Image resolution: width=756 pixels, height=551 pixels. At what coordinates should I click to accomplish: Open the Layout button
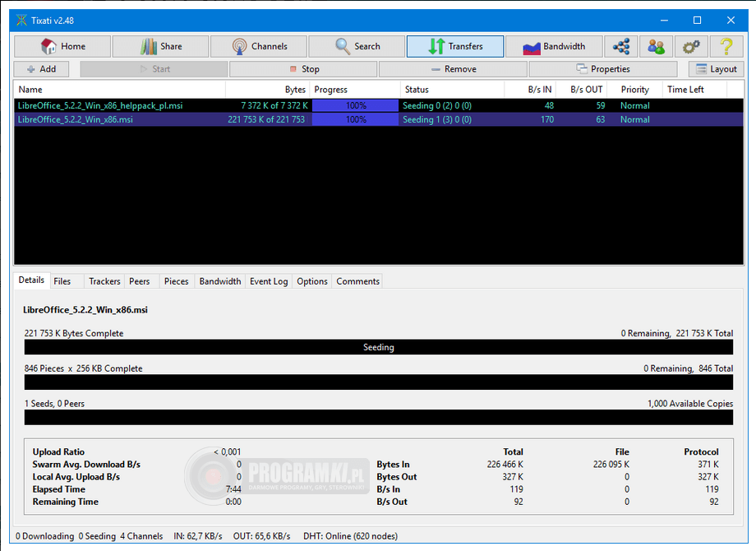(717, 69)
